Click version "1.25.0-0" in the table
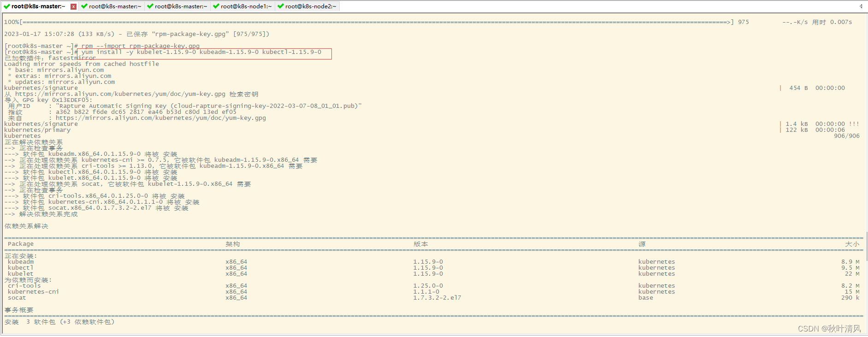 tap(428, 286)
